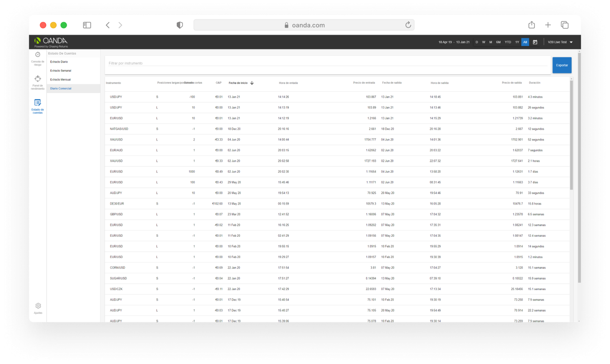The width and height of the screenshot is (610, 364).
Task: Open Extracto Diario statement
Action: pyautogui.click(x=59, y=62)
